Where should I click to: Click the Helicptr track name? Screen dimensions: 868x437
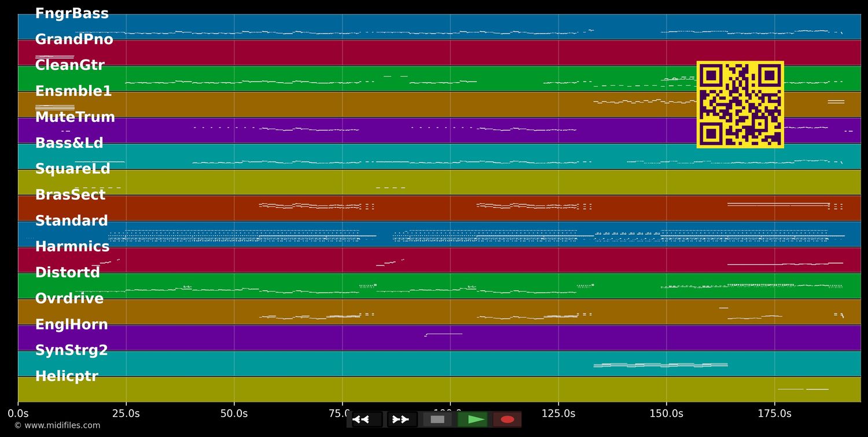point(67,376)
